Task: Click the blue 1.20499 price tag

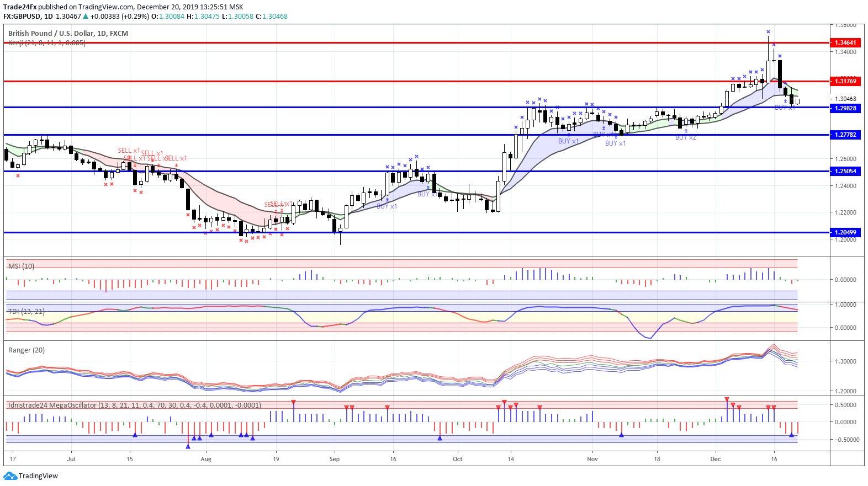Action: (845, 232)
